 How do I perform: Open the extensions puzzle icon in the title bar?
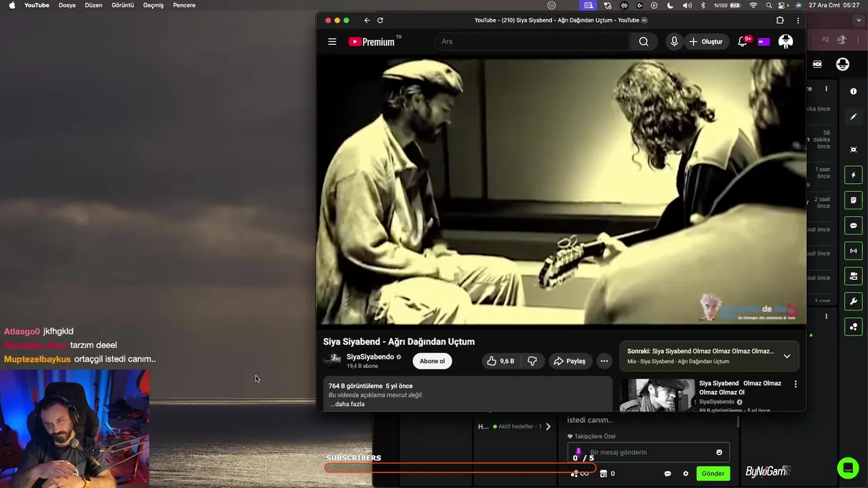coord(780,20)
